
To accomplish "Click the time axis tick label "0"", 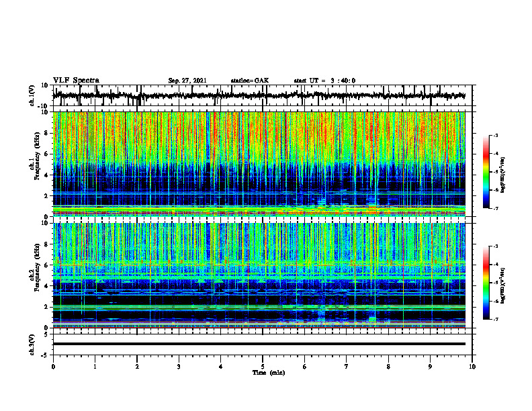I will [53, 367].
